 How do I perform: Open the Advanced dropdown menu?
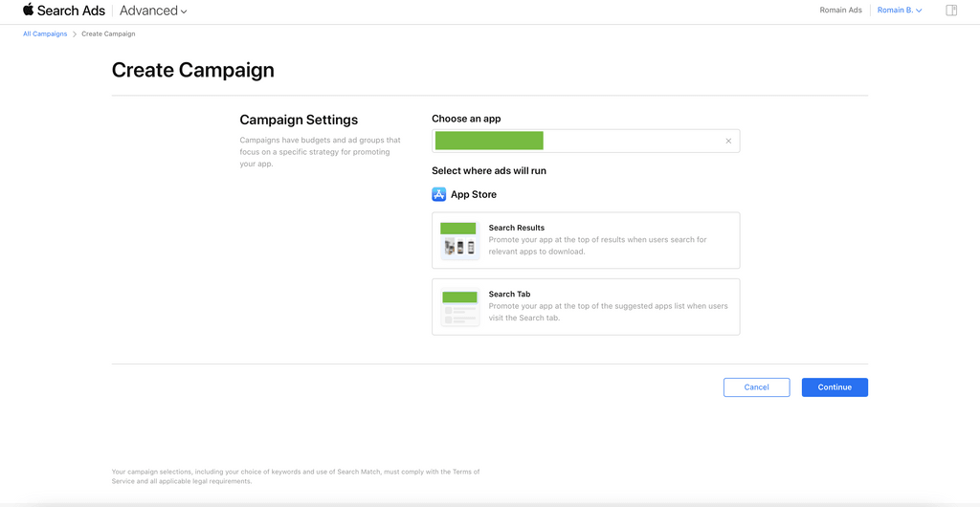pos(153,11)
